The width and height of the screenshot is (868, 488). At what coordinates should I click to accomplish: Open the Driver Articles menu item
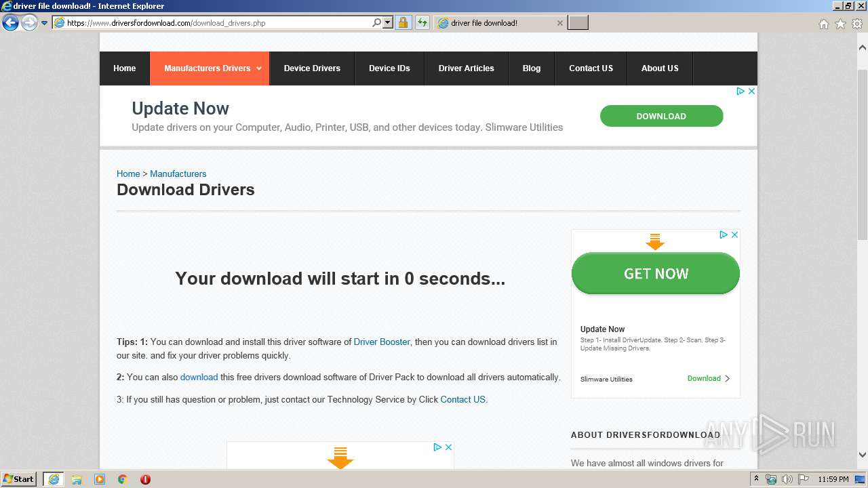pyautogui.click(x=467, y=68)
